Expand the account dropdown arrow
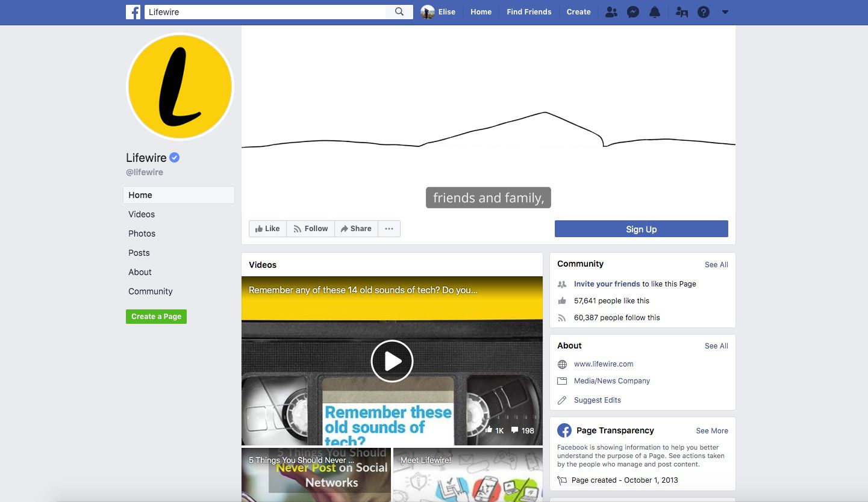 (x=725, y=12)
